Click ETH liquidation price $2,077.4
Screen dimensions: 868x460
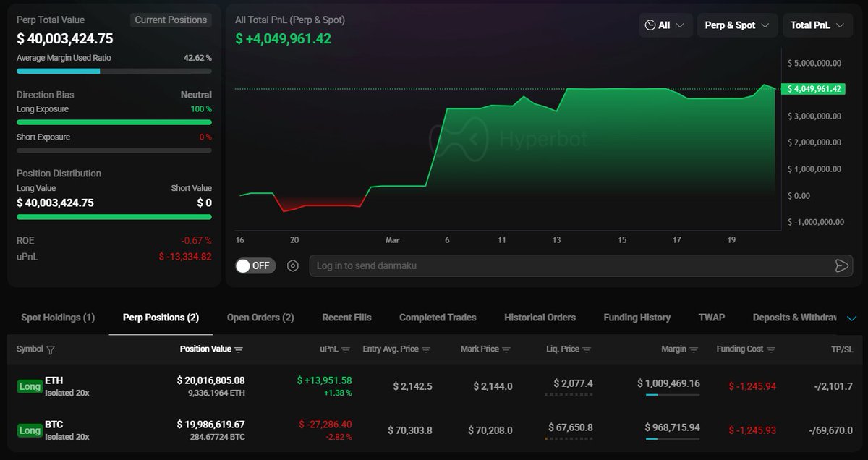[573, 383]
